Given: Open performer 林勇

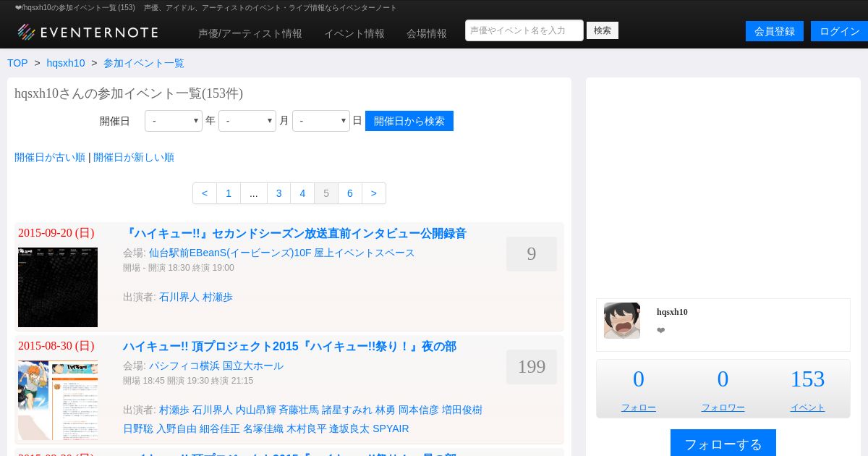Looking at the screenshot, I should [386, 410].
